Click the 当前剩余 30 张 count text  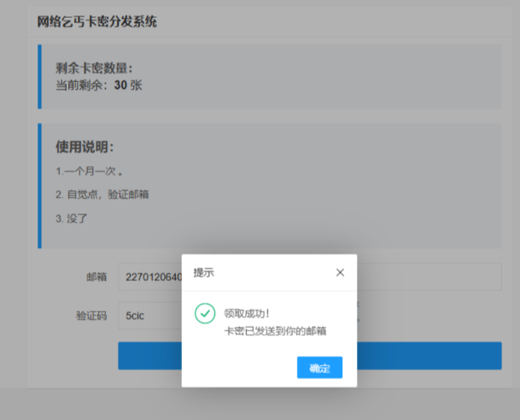[99, 85]
